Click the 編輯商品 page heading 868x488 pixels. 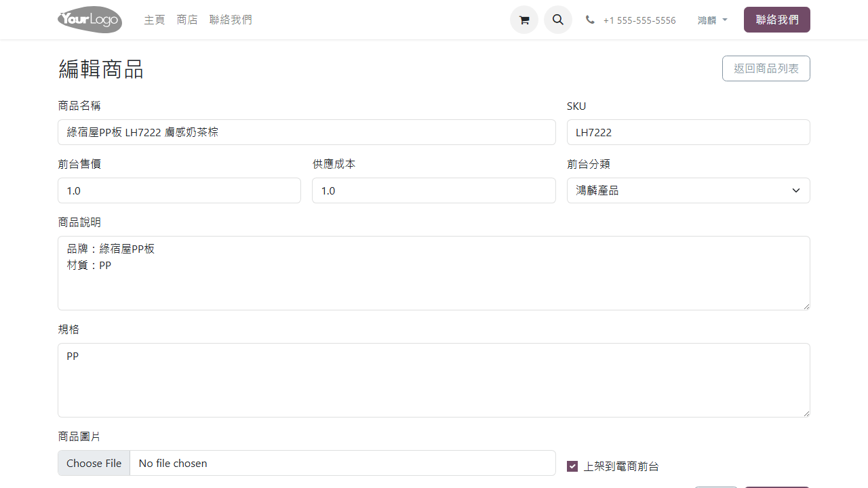coord(101,69)
